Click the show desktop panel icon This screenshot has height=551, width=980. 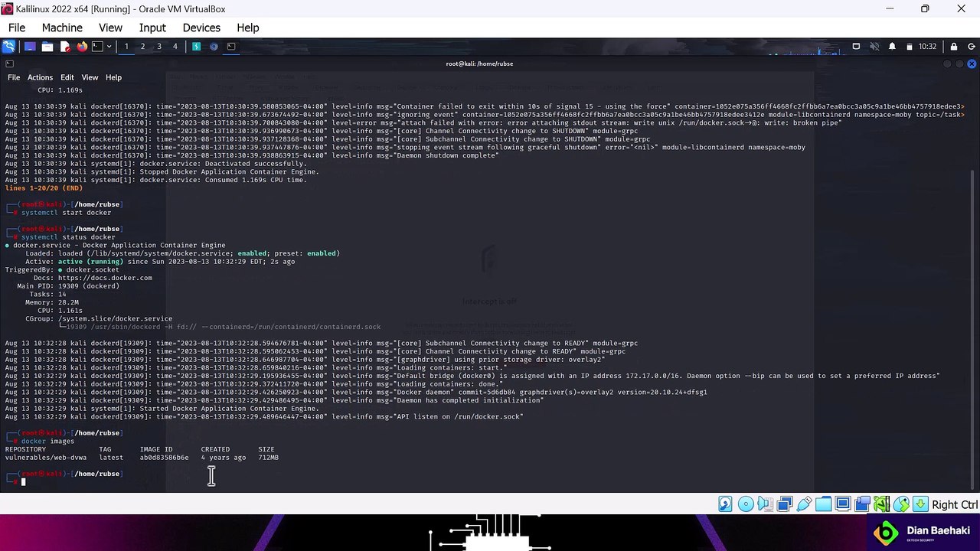pos(30,47)
